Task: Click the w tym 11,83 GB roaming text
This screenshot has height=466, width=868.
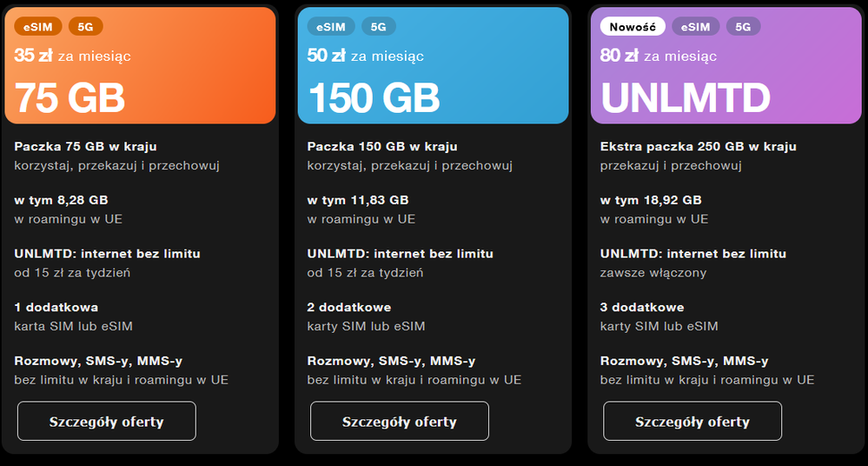Action: (357, 200)
